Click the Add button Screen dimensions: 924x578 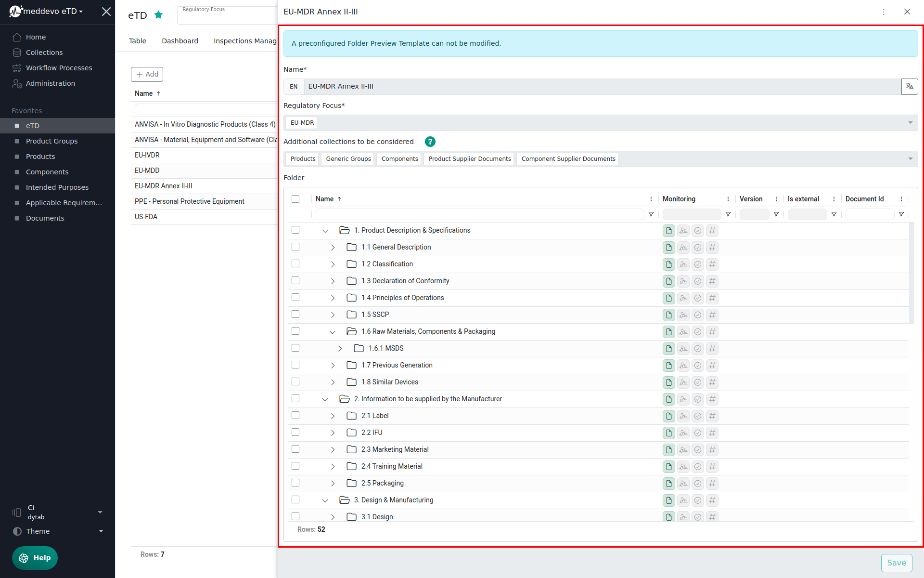coord(147,74)
